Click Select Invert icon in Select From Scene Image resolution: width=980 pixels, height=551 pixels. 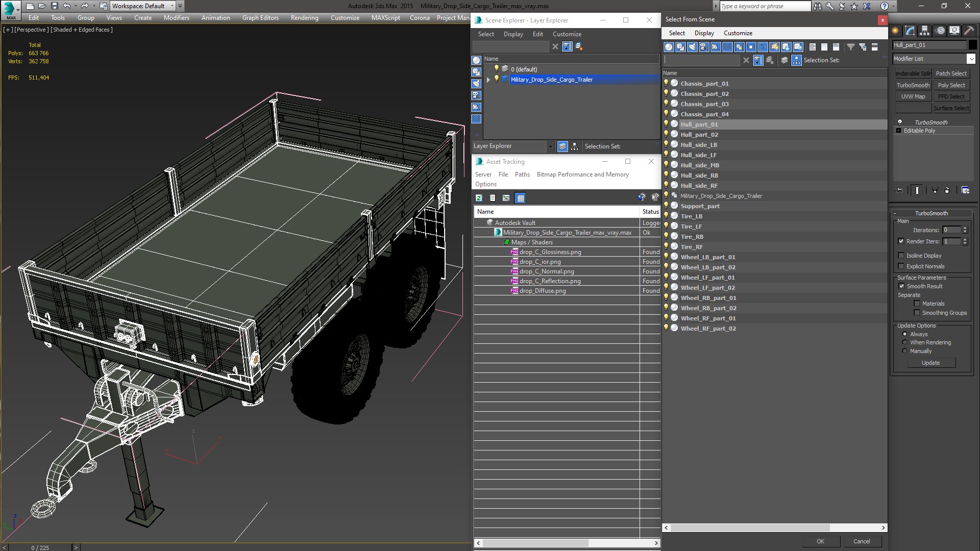(x=836, y=47)
